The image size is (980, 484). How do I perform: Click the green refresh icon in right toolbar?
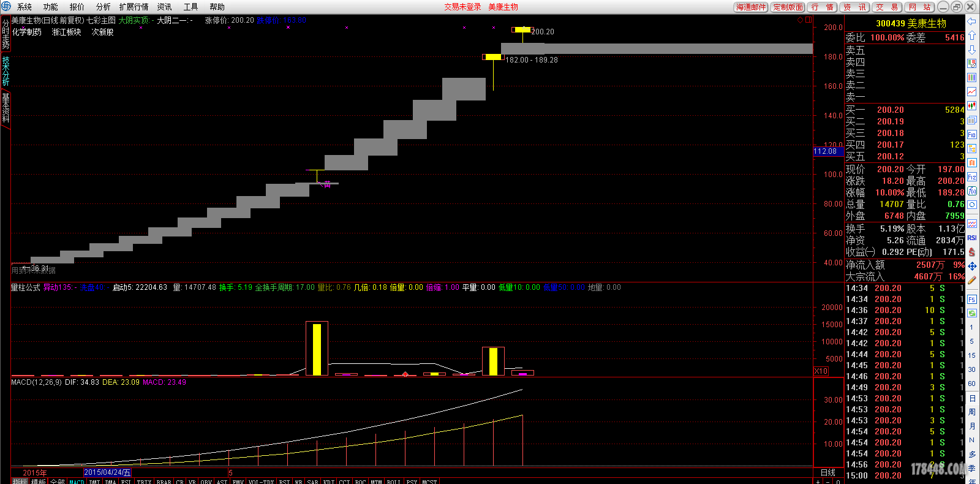tap(972, 313)
